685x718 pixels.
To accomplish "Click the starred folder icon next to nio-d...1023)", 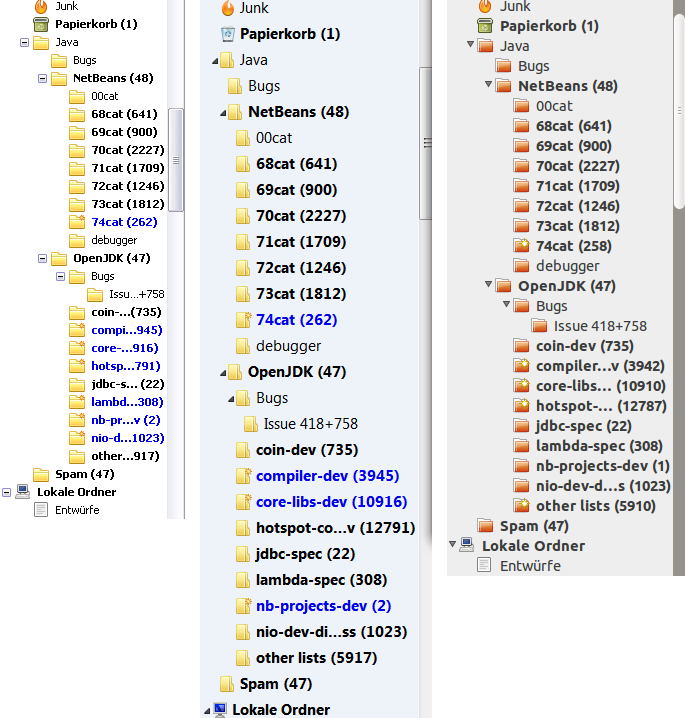I will [77, 438].
